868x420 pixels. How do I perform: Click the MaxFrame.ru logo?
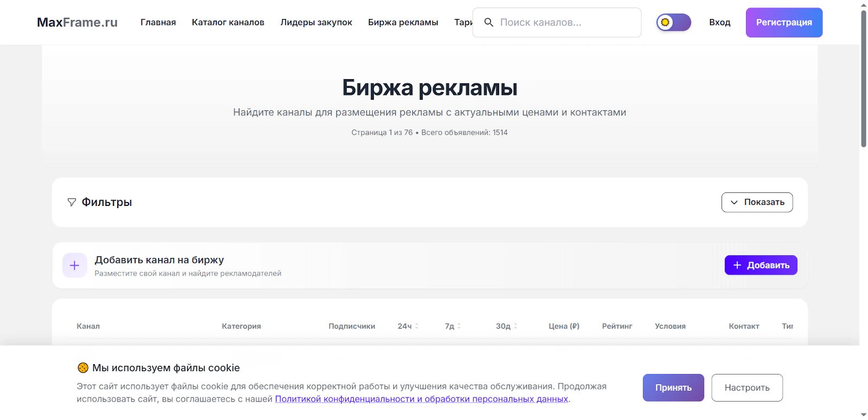click(77, 22)
